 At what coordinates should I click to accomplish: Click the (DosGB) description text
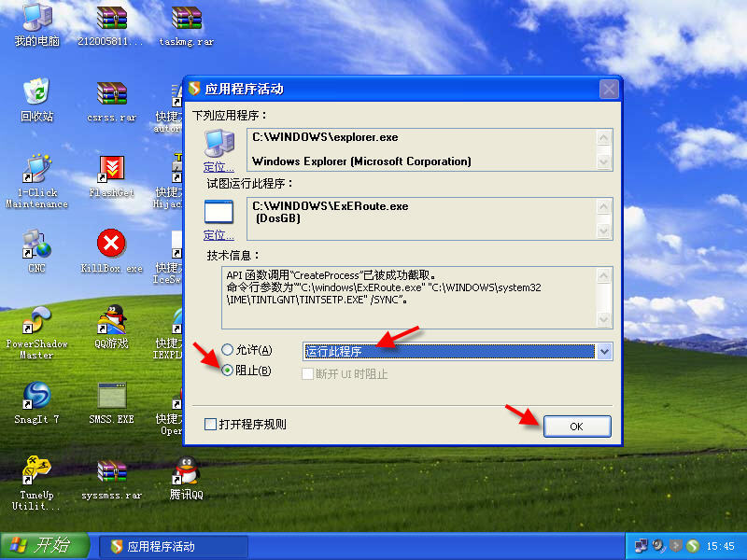coord(278,218)
